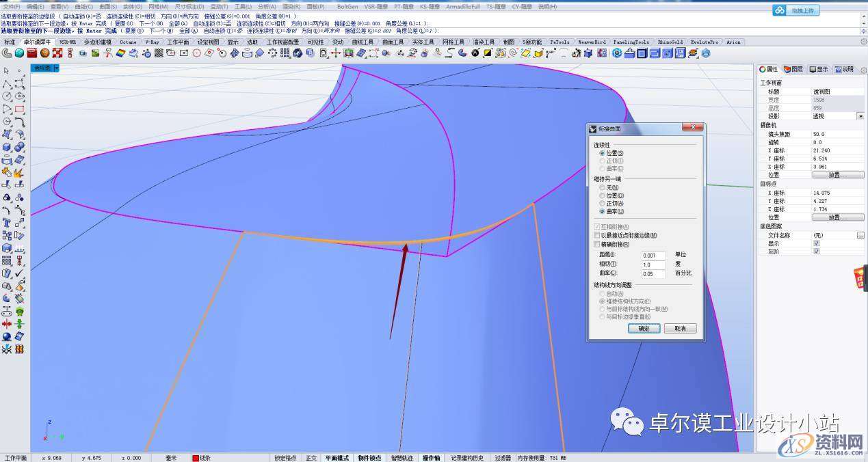Select 正切 under 维持另一端

[602, 204]
